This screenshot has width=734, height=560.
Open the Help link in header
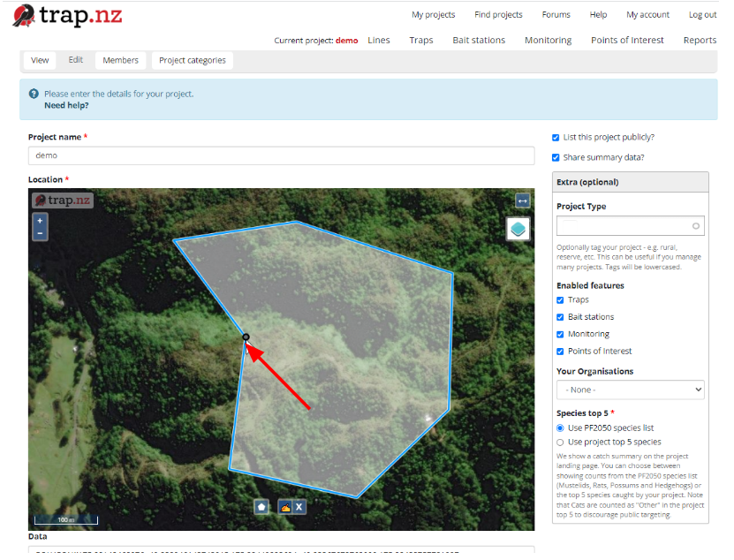(598, 14)
